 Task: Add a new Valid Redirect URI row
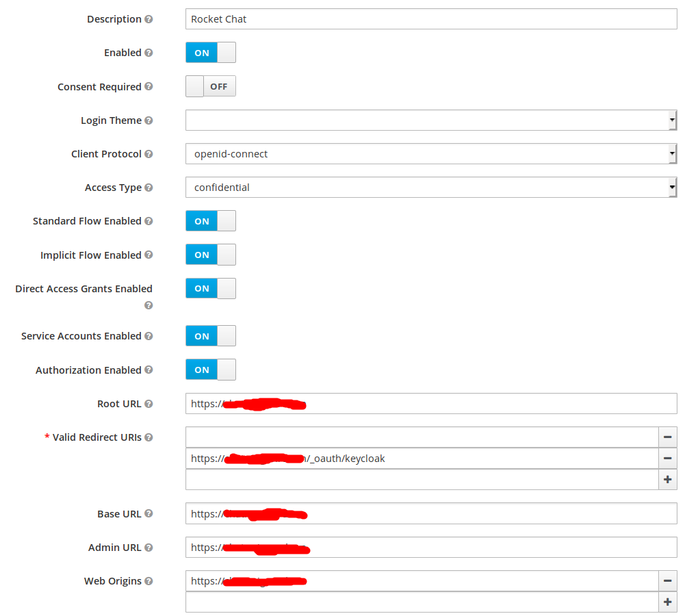click(x=667, y=479)
